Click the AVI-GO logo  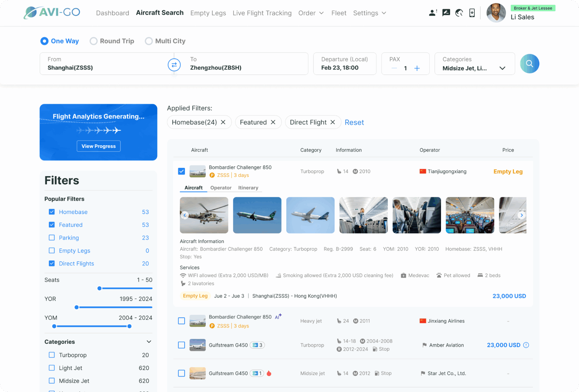coord(52,13)
